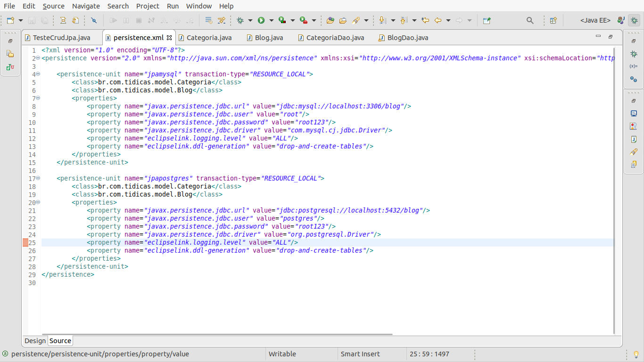Click the Last Edit Location icon
644x362 pixels.
(x=425, y=20)
